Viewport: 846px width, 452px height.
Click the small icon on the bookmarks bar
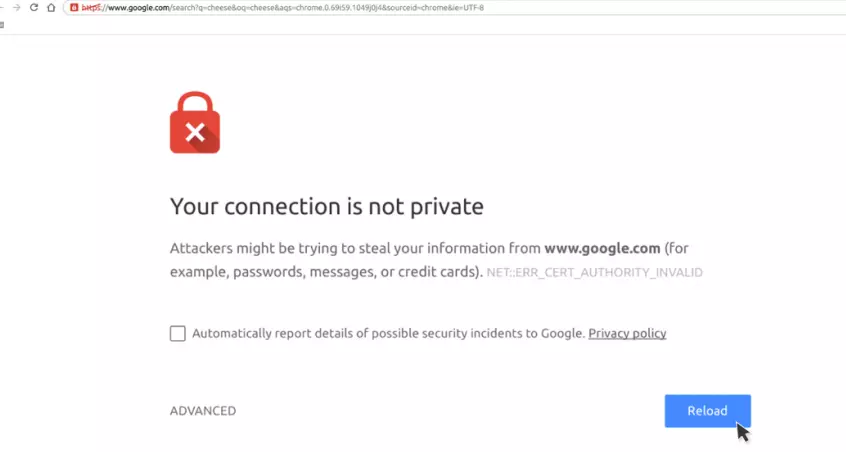(3, 24)
